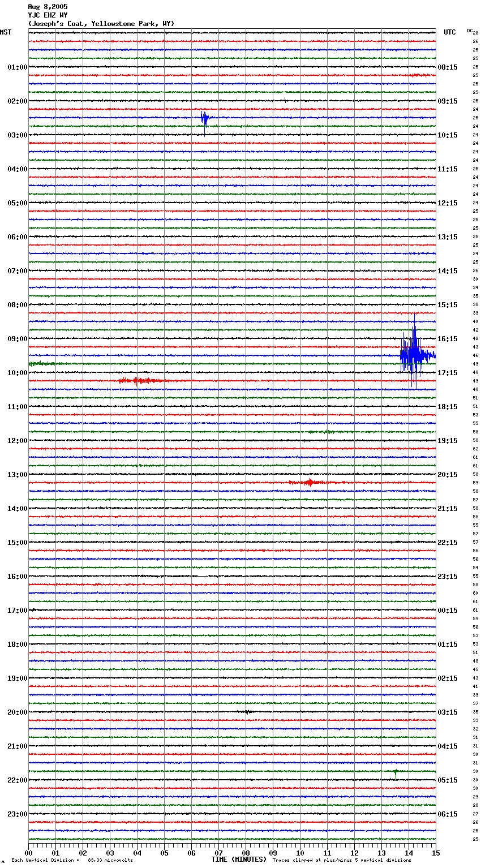Select the station code "YJC EHZ WY"
481x868 pixels.
click(48, 15)
